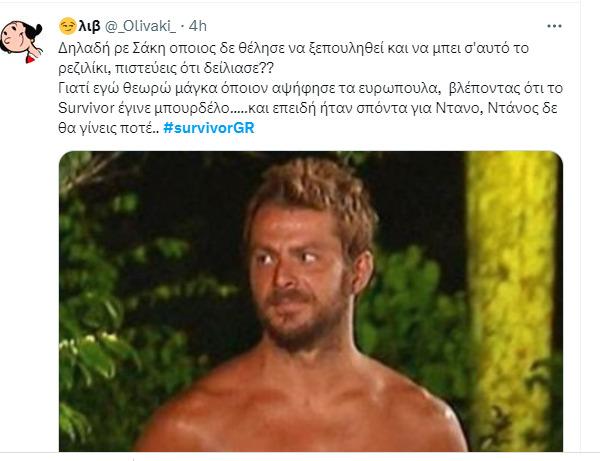
Task: Open the three-dot more options menu
Action: tap(554, 26)
